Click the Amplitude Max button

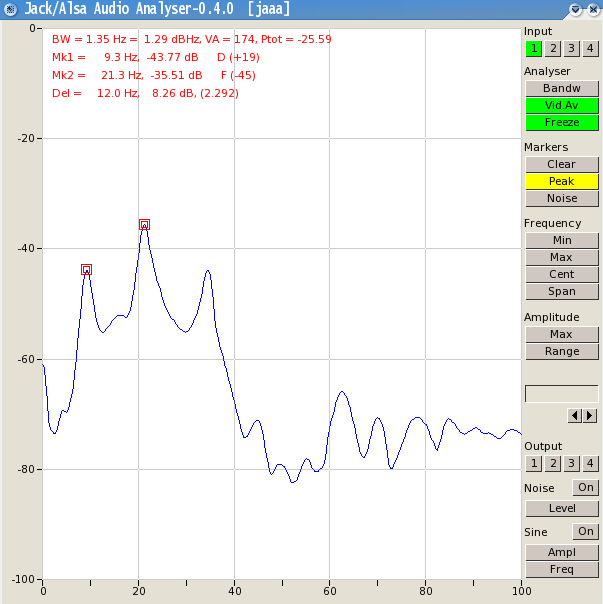(562, 334)
